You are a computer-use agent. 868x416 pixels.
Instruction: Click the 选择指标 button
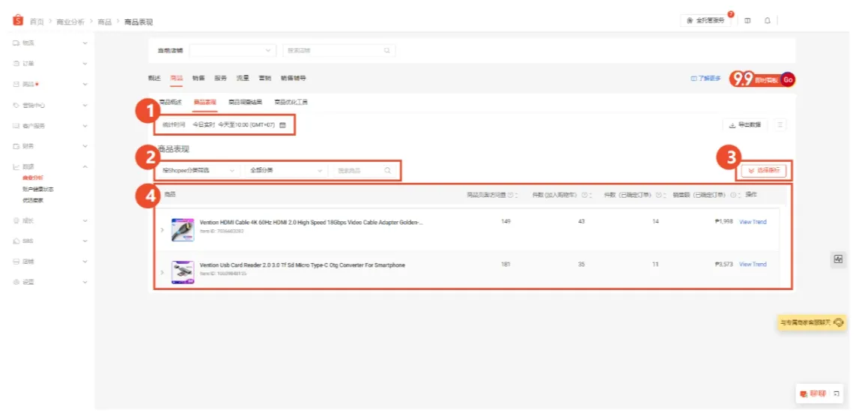pyautogui.click(x=763, y=171)
